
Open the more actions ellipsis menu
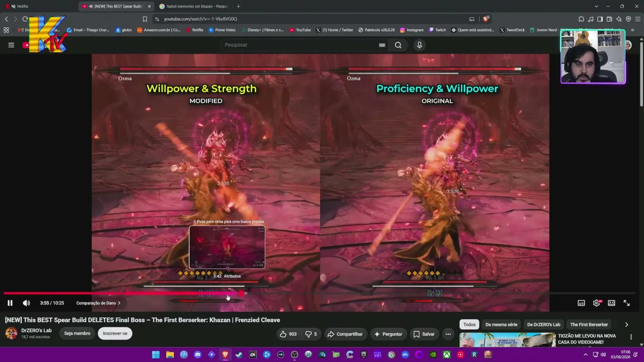pos(448,334)
